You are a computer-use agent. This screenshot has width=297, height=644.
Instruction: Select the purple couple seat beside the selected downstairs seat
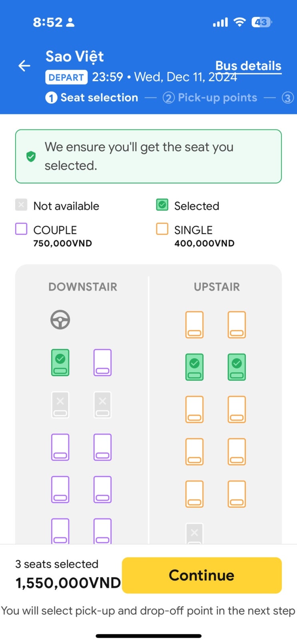click(x=102, y=363)
